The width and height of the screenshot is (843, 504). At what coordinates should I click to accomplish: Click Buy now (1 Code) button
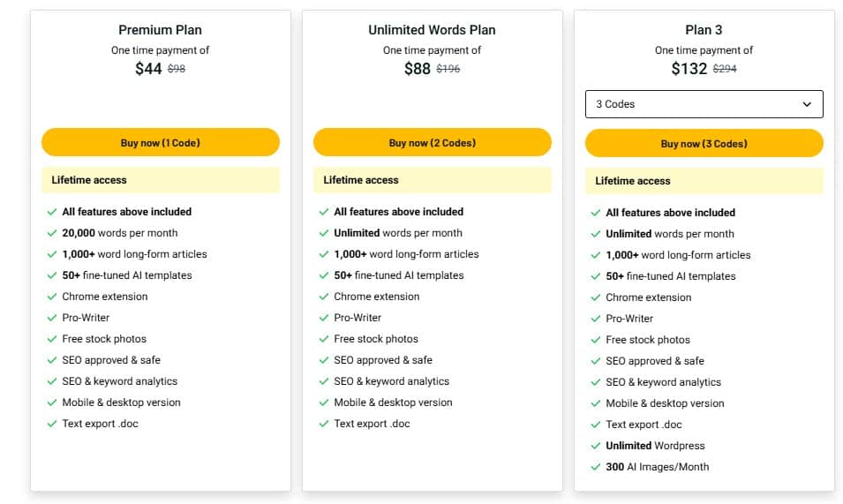160,143
